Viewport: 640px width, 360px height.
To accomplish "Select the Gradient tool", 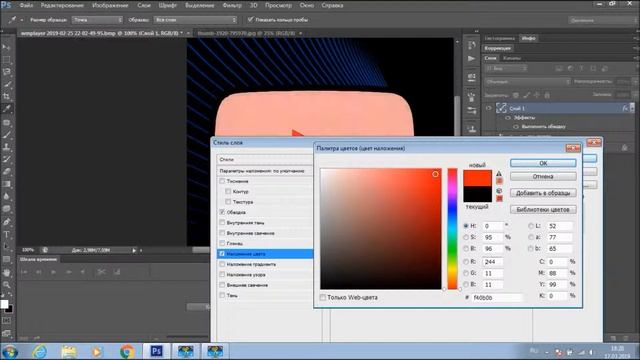I will 7,184.
